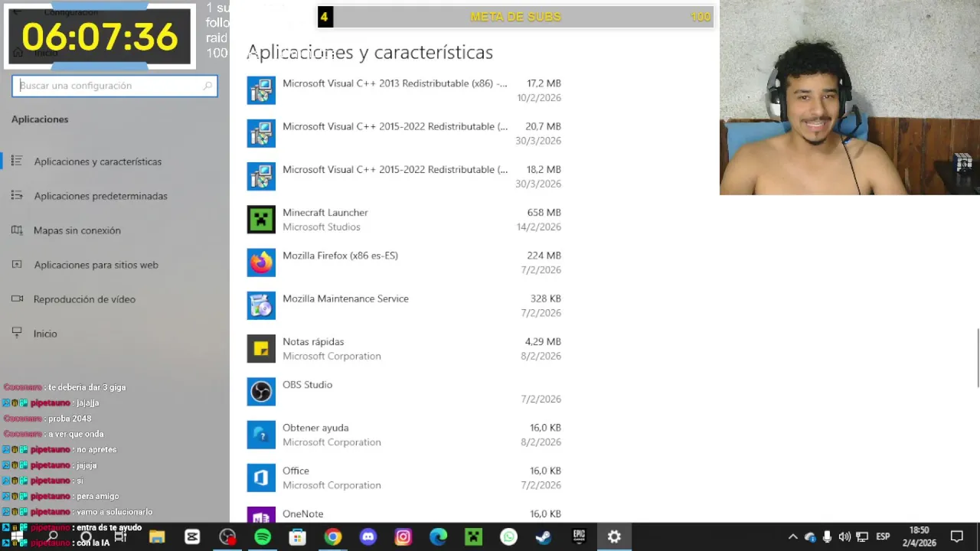Click the apps list vertical scrollbar
The width and height of the screenshot is (980, 551).
(977, 357)
